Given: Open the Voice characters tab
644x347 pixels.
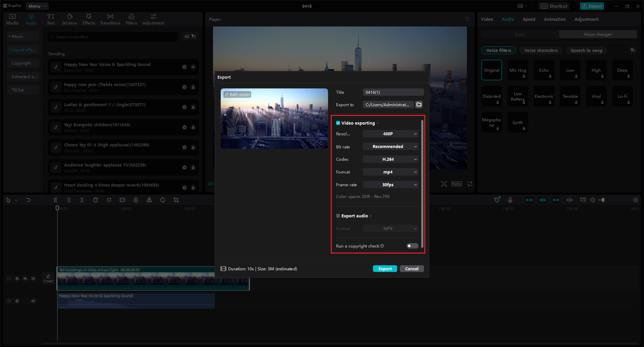Looking at the screenshot, I should click(541, 50).
